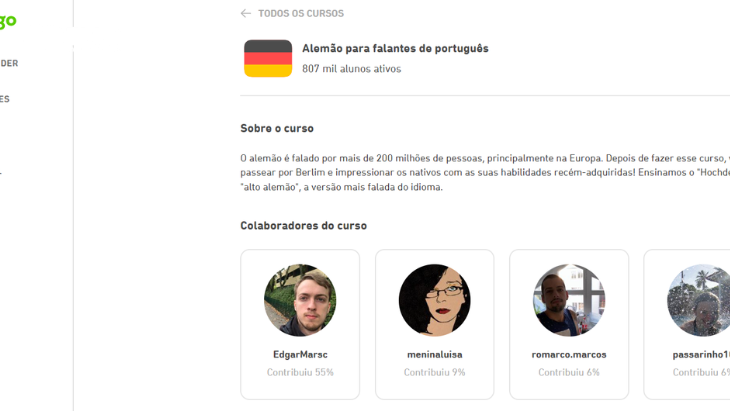730x411 pixels.
Task: Open meninaluisa's avatar picture
Action: pyautogui.click(x=435, y=300)
